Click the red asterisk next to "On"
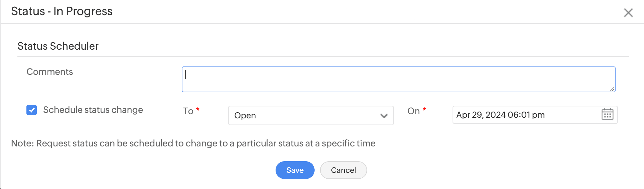Image resolution: width=644 pixels, height=189 pixels. click(x=424, y=110)
